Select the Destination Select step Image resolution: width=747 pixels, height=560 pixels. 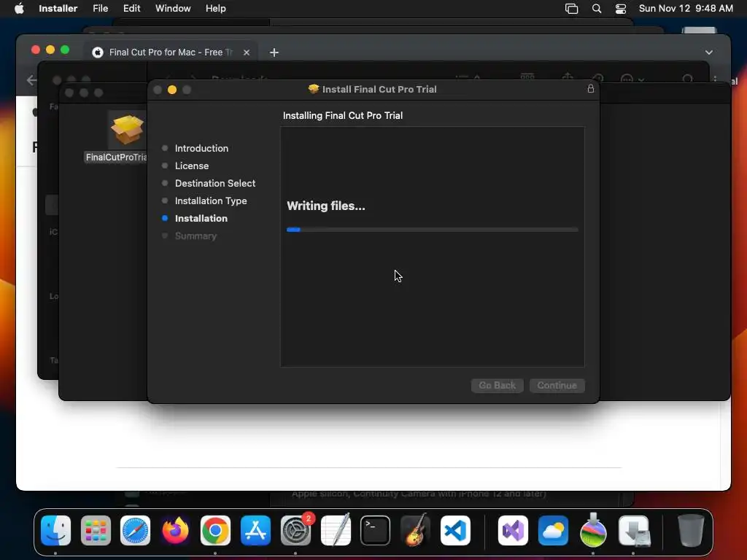point(215,183)
